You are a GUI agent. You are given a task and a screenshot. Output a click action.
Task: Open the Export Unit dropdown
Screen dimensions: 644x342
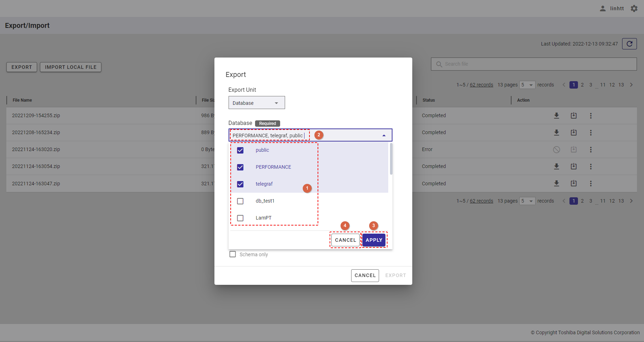click(256, 103)
